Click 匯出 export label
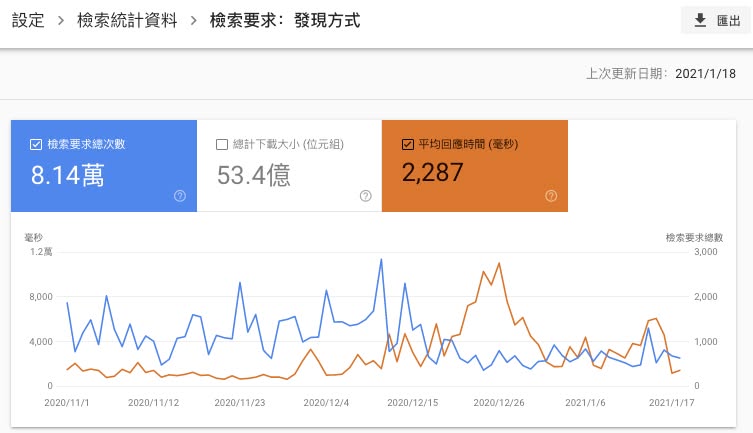The width and height of the screenshot is (753, 433). [729, 21]
